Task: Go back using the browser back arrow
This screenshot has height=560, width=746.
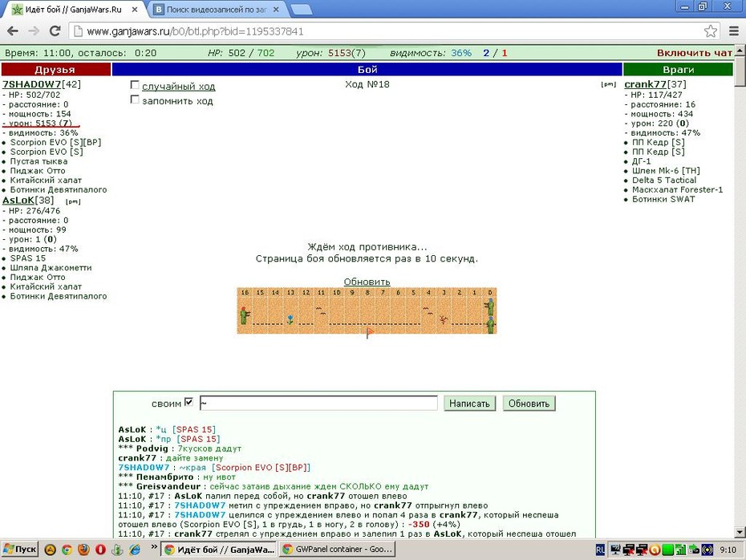Action: 13,31
